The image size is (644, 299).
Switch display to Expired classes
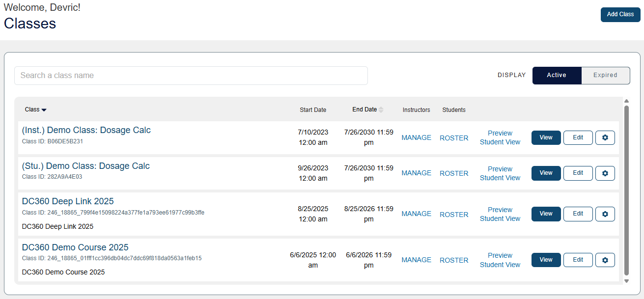tap(605, 76)
